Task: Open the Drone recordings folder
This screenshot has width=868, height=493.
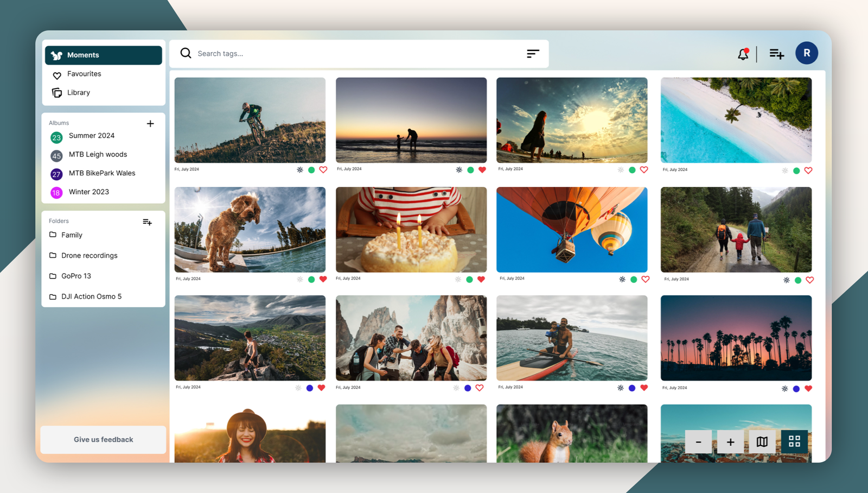Action: [x=89, y=256]
